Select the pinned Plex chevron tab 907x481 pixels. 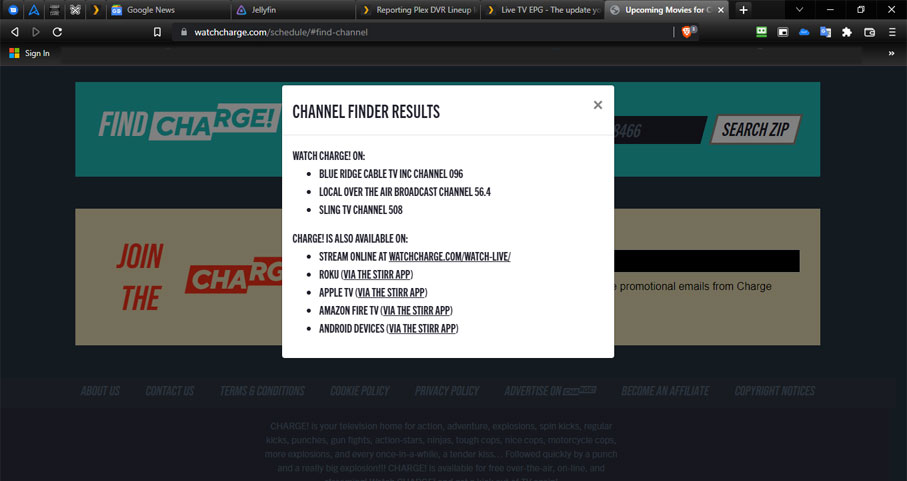pos(96,10)
